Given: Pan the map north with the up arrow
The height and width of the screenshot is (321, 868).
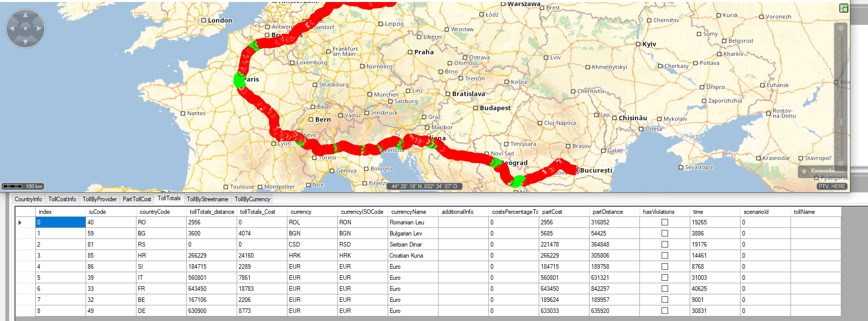Looking at the screenshot, I should click(x=25, y=16).
